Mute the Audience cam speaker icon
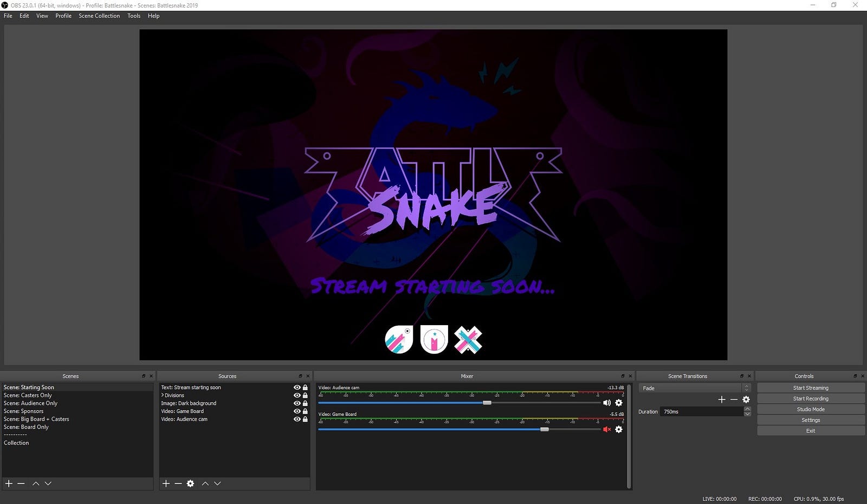The width and height of the screenshot is (867, 504). (607, 403)
